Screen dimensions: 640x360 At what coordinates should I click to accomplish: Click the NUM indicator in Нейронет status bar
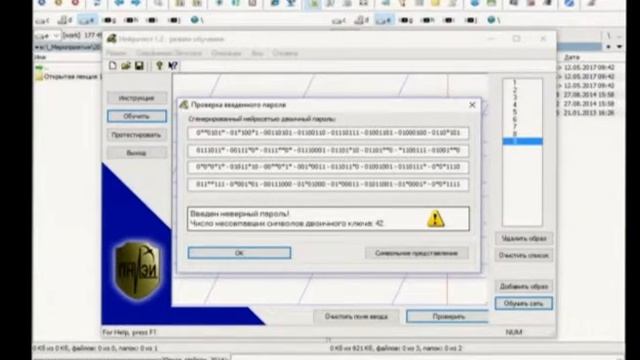pos(514,332)
